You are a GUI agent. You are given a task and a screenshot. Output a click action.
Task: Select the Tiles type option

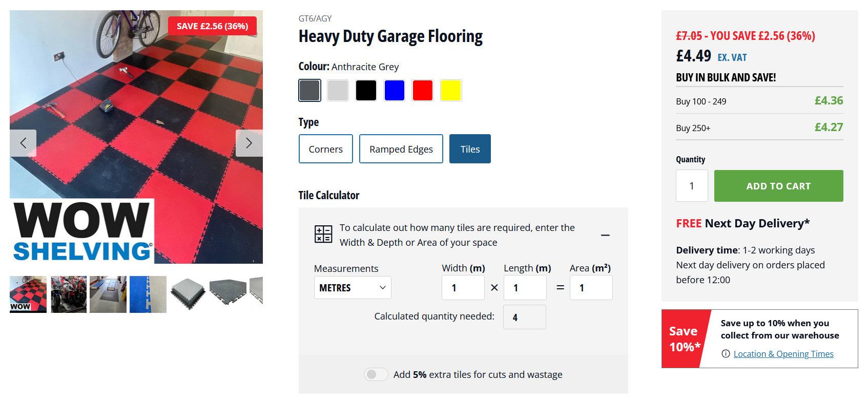click(469, 149)
